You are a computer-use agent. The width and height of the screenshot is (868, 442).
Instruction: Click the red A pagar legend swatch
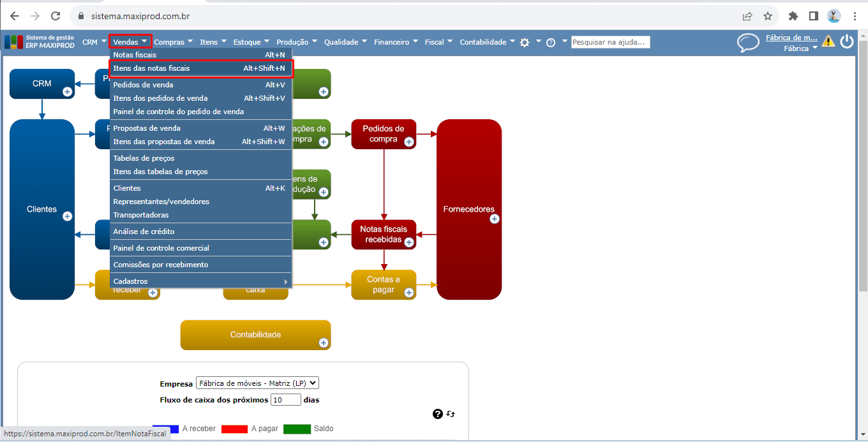pos(234,429)
